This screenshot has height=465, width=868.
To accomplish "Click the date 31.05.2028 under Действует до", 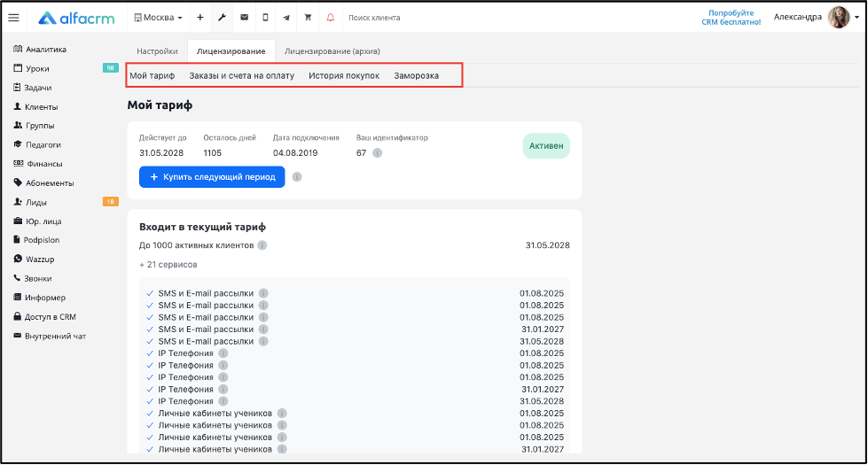I will coord(161,153).
